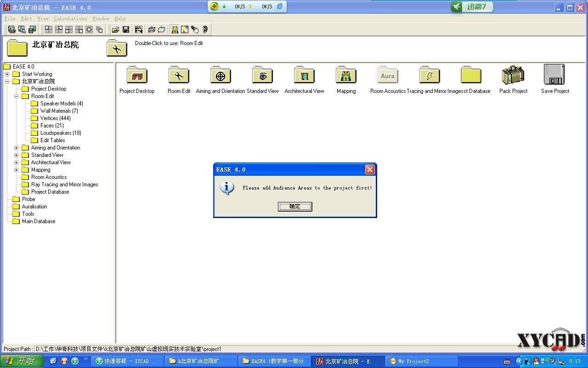Select Wall Materials (7) in tree
The image size is (588, 368).
pos(59,111)
